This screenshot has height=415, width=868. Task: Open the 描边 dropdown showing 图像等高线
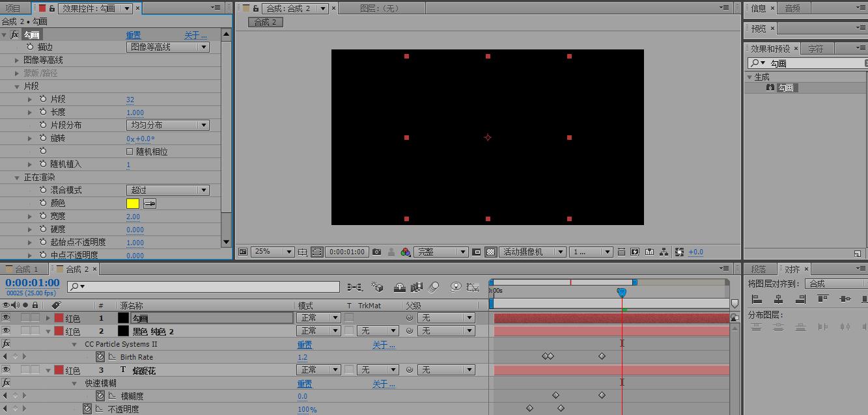click(x=167, y=47)
